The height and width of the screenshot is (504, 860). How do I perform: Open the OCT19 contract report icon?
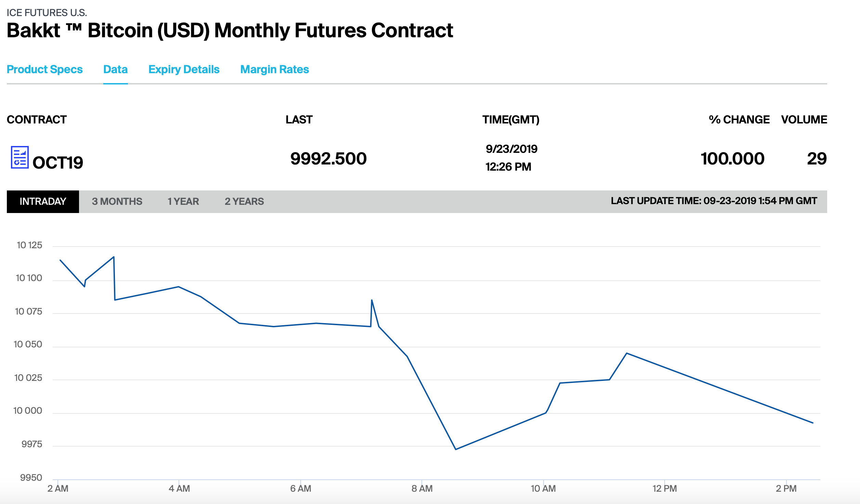pos(19,157)
